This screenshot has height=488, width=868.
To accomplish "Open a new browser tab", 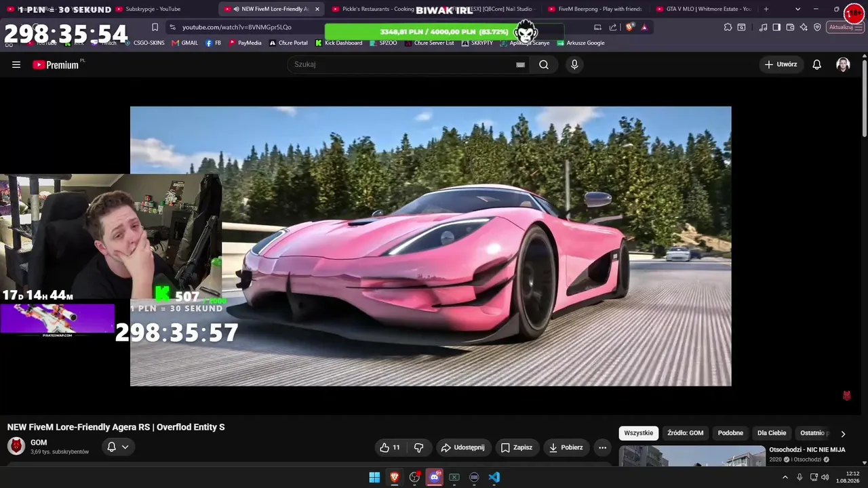I will point(766,9).
